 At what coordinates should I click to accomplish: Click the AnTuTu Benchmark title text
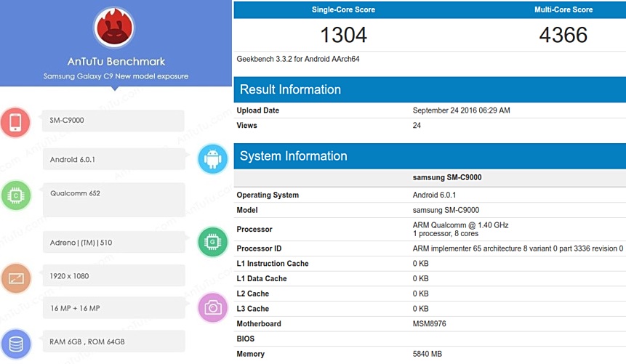pos(116,62)
